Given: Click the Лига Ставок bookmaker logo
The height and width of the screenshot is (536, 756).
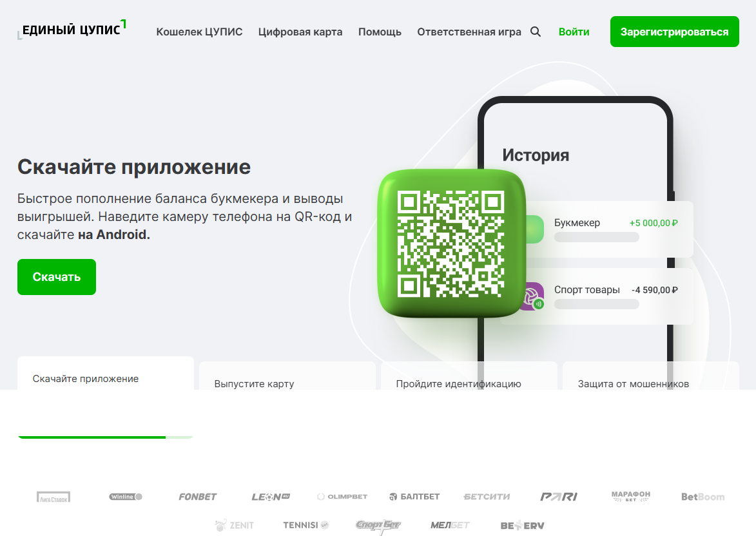Looking at the screenshot, I should [x=53, y=497].
